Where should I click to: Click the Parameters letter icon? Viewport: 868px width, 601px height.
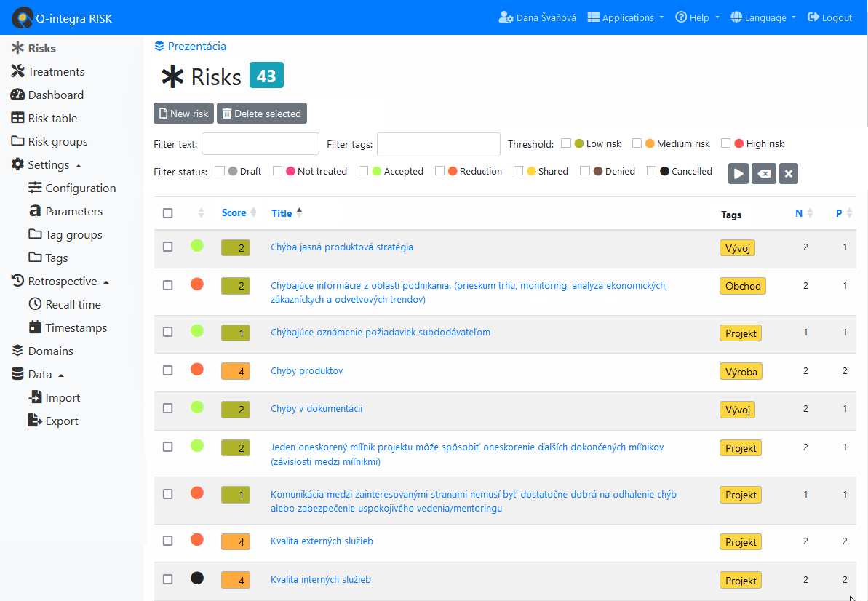[35, 211]
